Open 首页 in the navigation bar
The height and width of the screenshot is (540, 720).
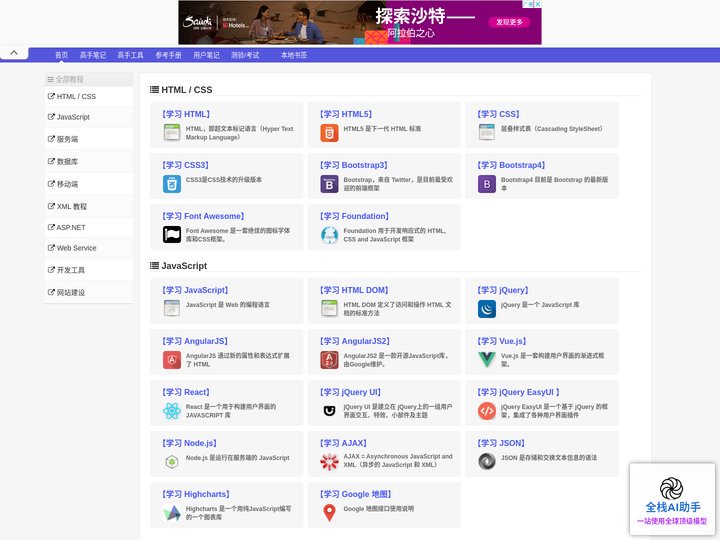click(62, 55)
